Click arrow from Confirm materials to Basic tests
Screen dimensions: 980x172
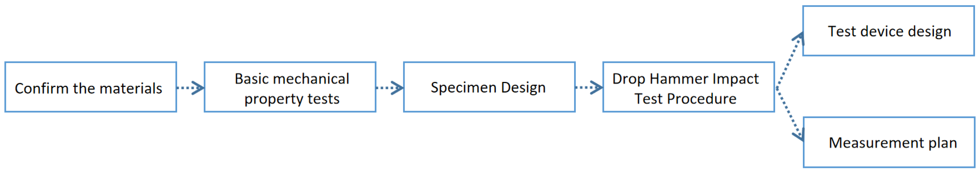click(190, 88)
